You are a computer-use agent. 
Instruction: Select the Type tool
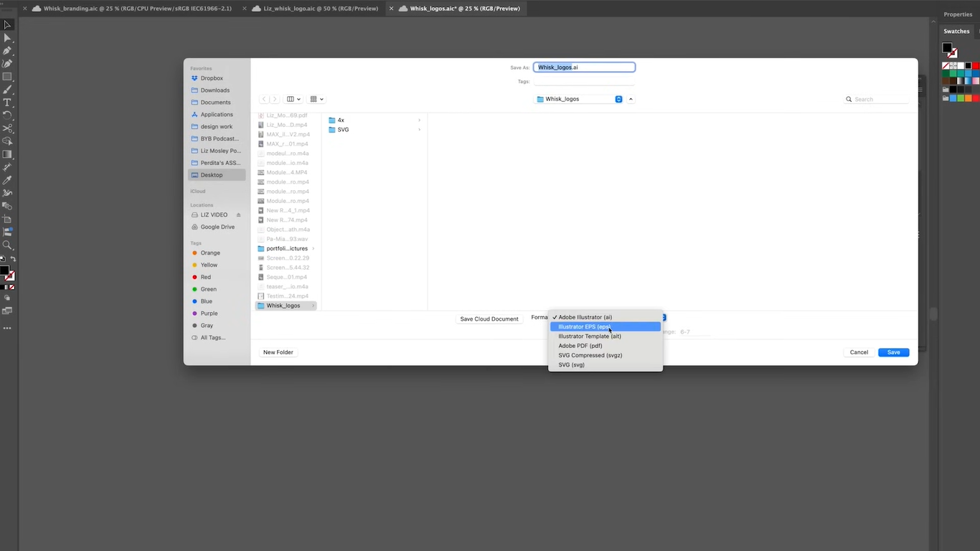coord(7,102)
